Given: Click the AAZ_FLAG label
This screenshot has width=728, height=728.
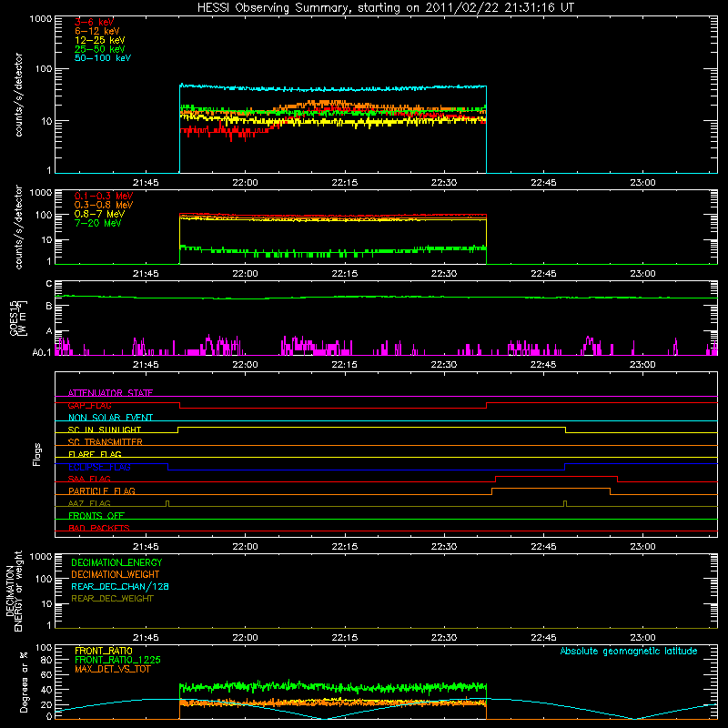Looking at the screenshot, I should 89,503.
